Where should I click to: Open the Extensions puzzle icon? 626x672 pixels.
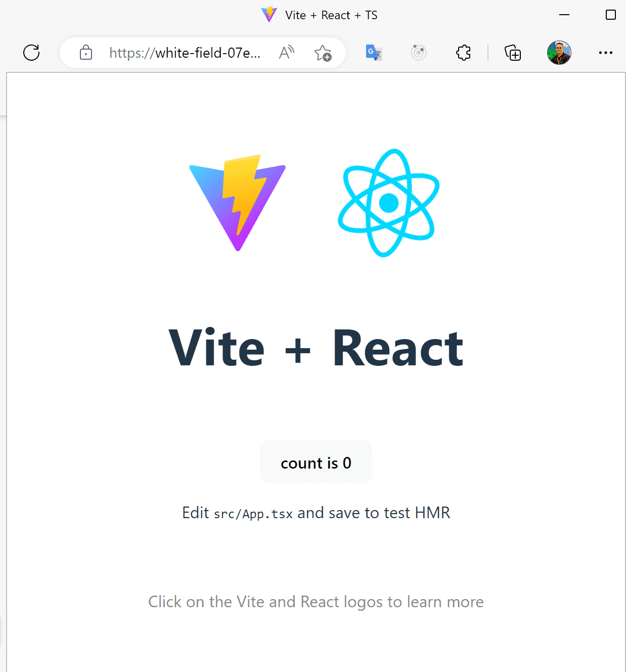pos(463,53)
